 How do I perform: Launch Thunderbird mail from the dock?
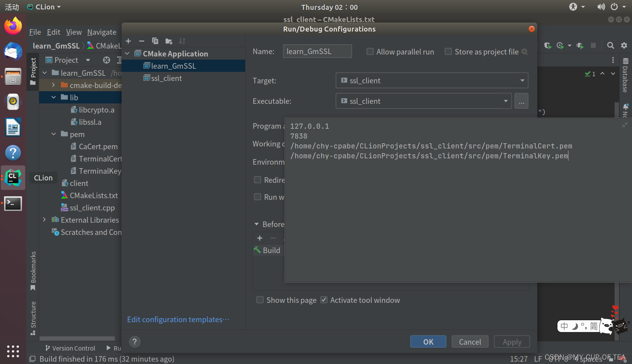point(13,52)
